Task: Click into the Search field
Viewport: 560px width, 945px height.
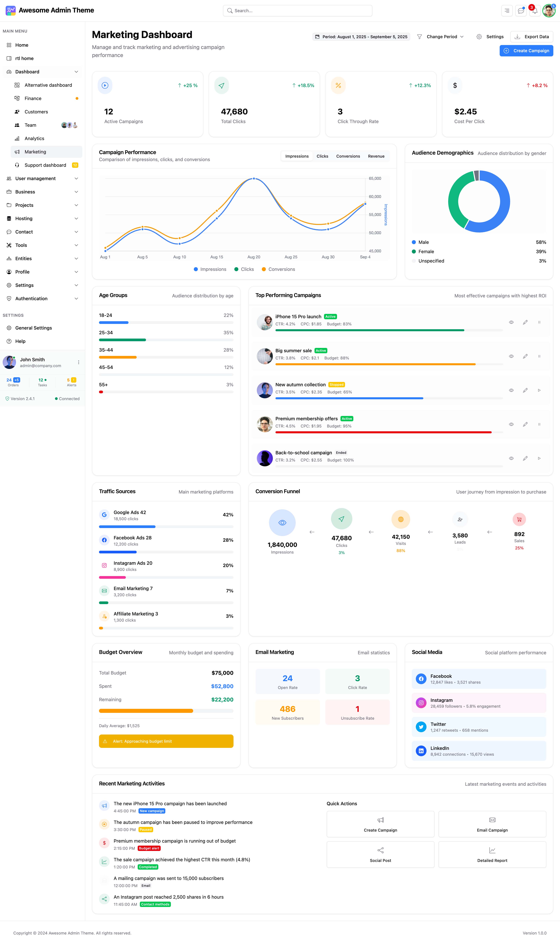Action: (297, 11)
